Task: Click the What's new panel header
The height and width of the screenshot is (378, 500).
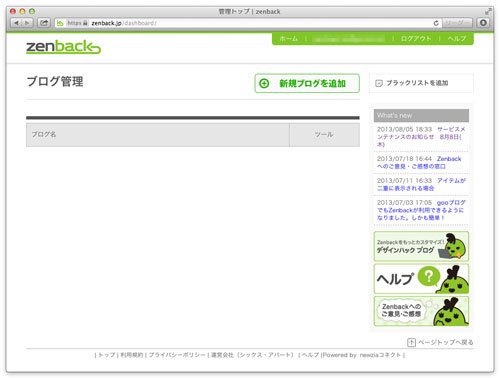Action: [421, 116]
